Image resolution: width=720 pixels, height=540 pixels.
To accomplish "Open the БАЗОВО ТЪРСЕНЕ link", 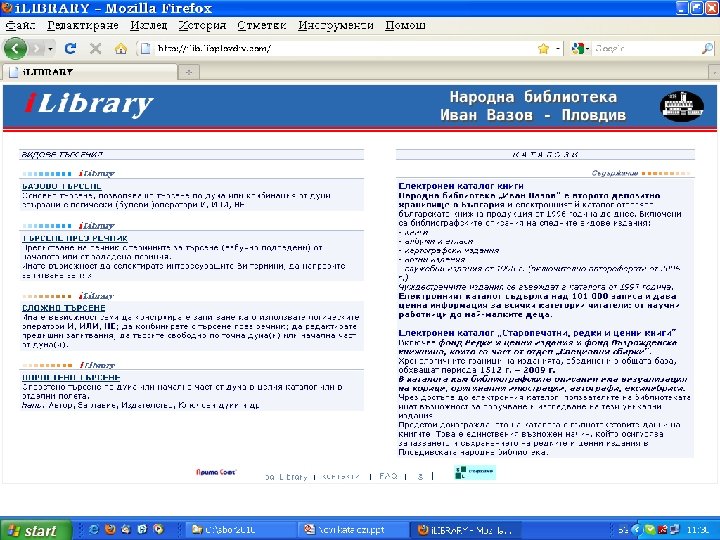I will 62,186.
